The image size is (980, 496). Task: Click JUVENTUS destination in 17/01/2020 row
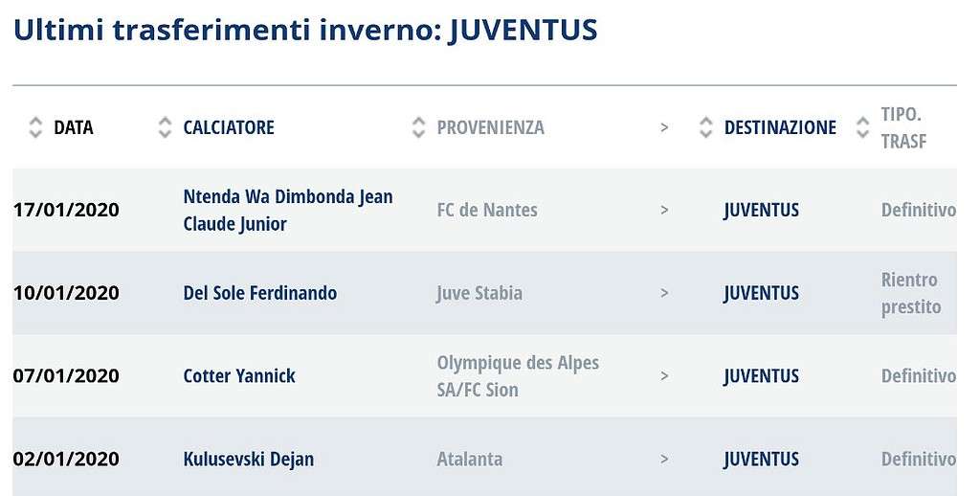point(761,210)
